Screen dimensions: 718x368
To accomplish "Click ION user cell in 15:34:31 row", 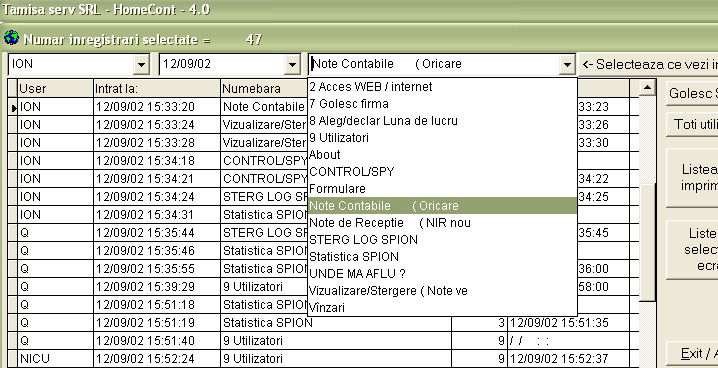I will click(x=55, y=215).
